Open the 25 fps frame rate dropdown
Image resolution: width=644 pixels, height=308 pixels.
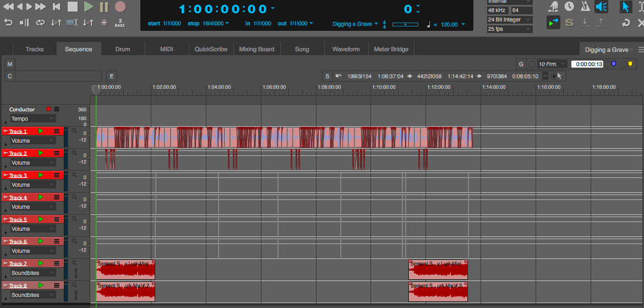[510, 29]
